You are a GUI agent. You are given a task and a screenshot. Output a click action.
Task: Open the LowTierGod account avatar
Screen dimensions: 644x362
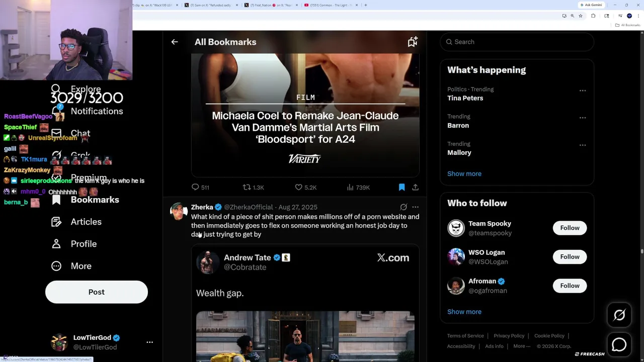click(x=59, y=342)
